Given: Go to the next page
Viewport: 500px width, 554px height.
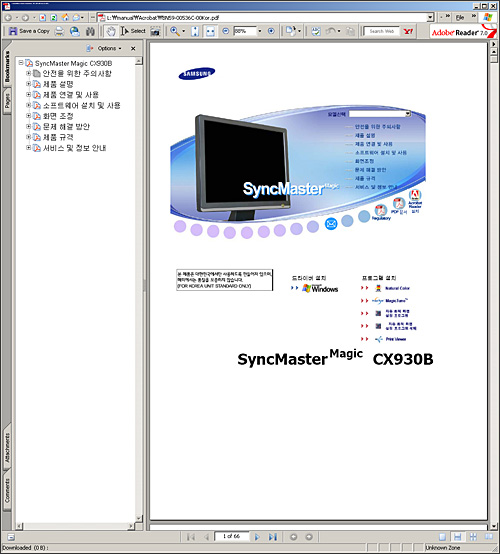Looking at the screenshot, I should point(257,537).
